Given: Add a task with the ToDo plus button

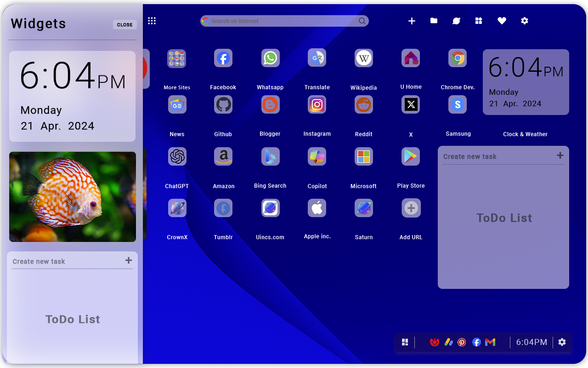Looking at the screenshot, I should [561, 156].
